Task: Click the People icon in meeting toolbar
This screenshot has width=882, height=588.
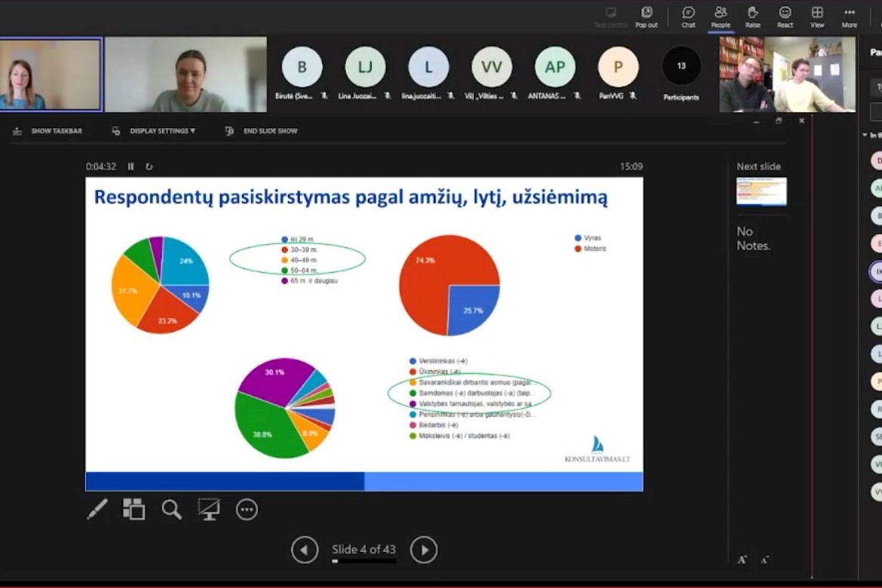Action: [721, 17]
